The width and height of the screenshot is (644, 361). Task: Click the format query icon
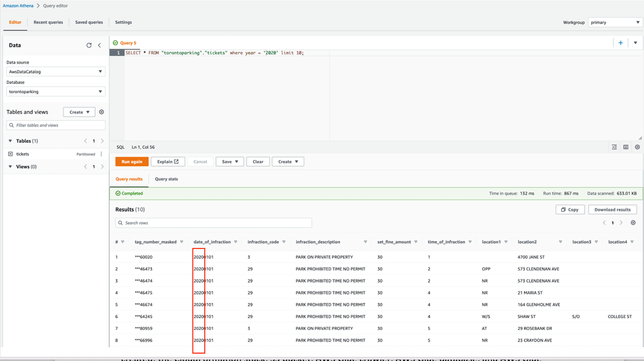point(614,147)
